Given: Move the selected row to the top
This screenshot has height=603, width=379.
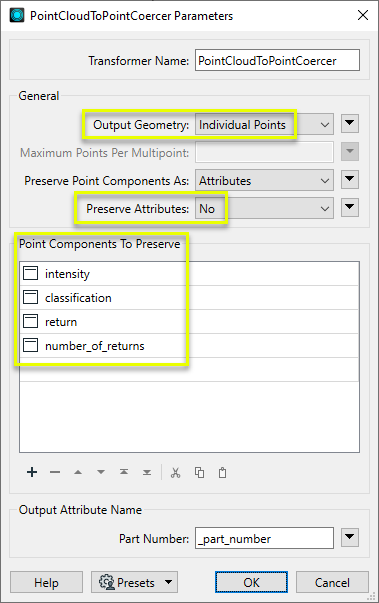Looking at the screenshot, I should point(124,472).
